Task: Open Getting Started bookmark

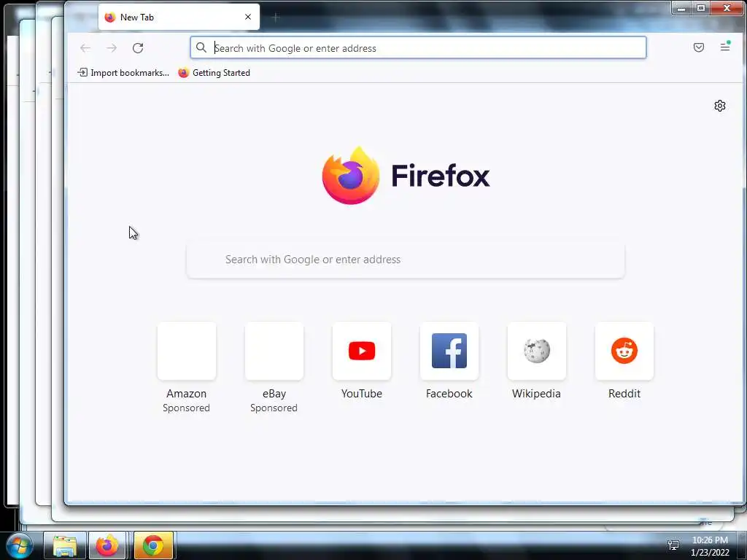Action: [x=214, y=73]
